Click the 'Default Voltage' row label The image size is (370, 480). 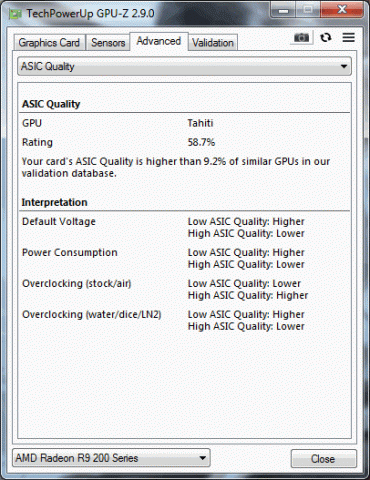(59, 222)
